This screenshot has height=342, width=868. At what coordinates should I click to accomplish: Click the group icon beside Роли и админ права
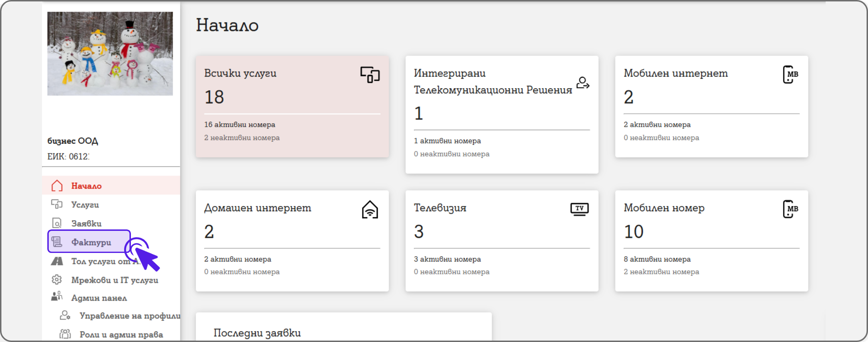coord(65,334)
